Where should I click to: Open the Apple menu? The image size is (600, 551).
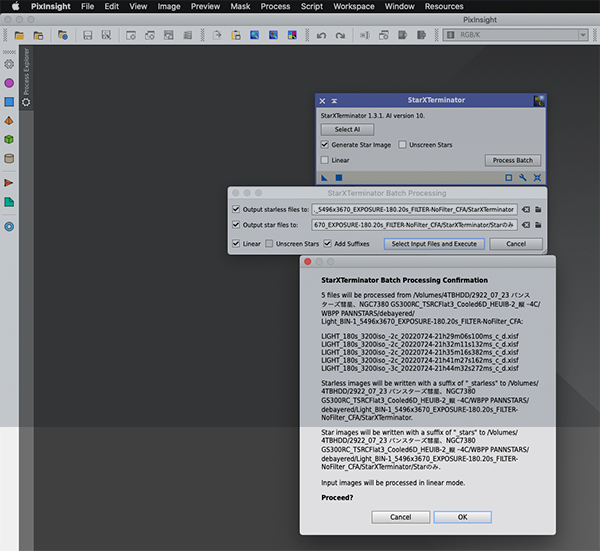coord(16,7)
